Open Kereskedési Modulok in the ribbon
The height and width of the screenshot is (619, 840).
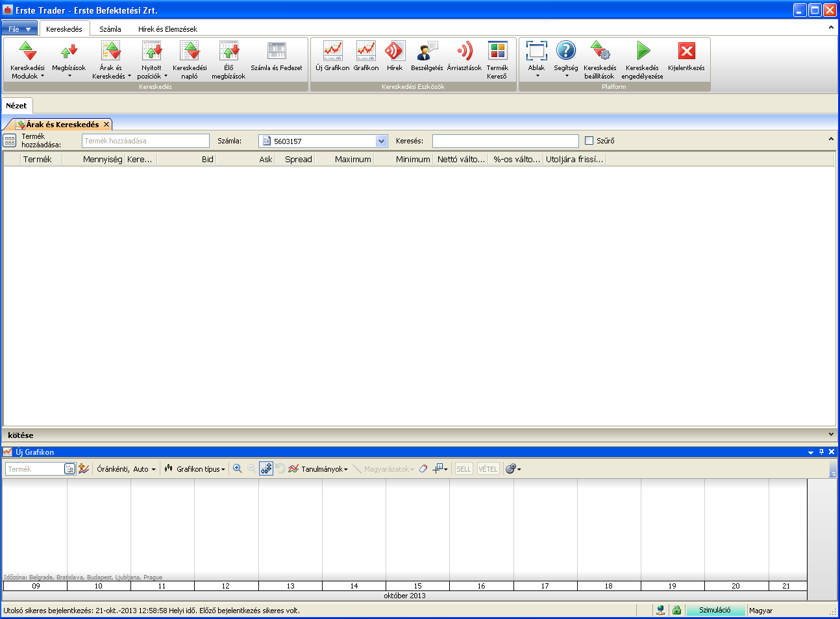point(27,60)
